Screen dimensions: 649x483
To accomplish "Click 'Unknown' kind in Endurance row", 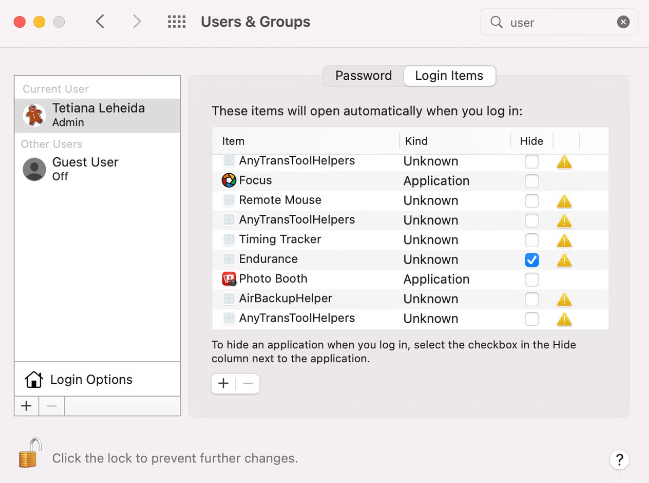I will [x=431, y=260].
